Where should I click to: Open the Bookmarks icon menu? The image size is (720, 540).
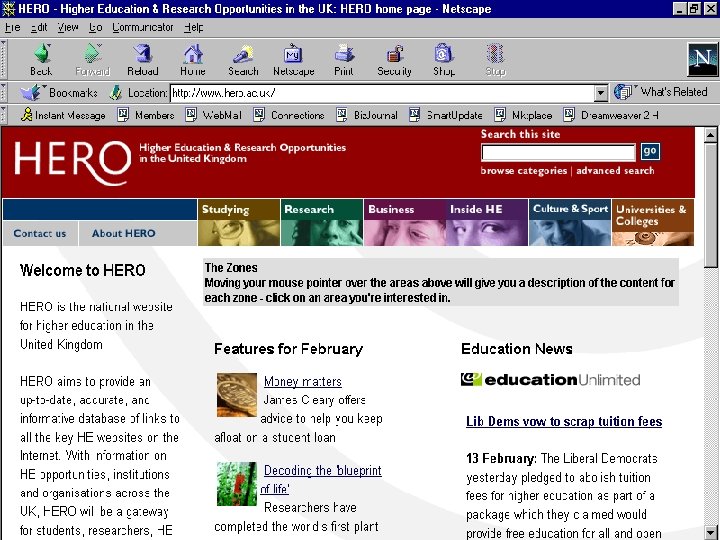click(33, 93)
